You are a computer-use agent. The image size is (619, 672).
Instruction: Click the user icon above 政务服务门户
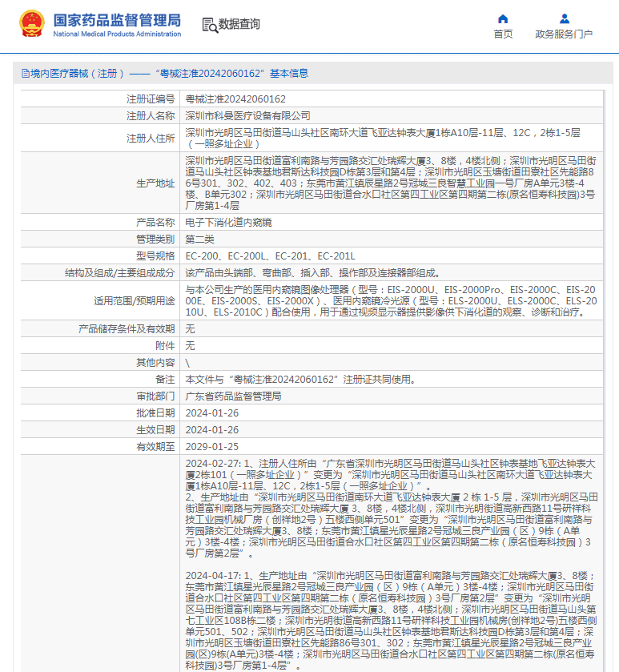[565, 19]
